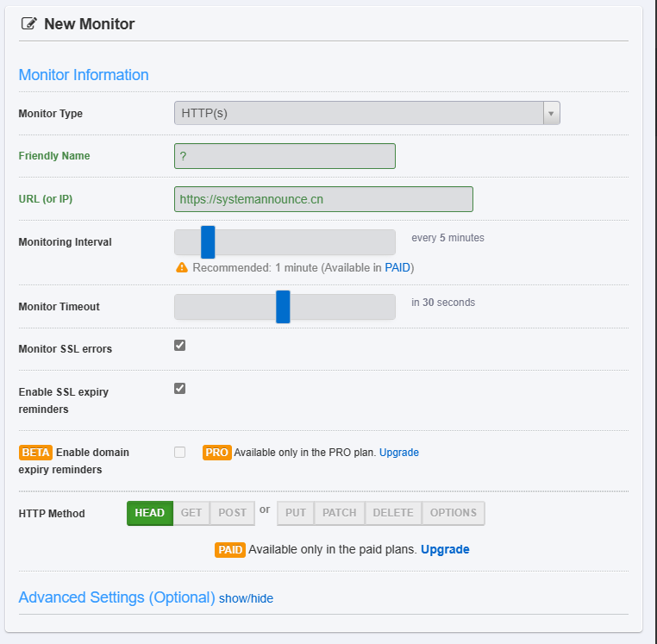The height and width of the screenshot is (644, 657).
Task: Choose the OPTIONS HTTP method
Action: point(454,513)
